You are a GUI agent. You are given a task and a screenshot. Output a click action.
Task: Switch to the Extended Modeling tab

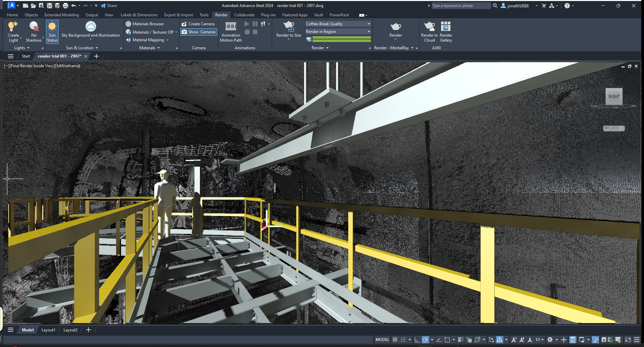(62, 15)
